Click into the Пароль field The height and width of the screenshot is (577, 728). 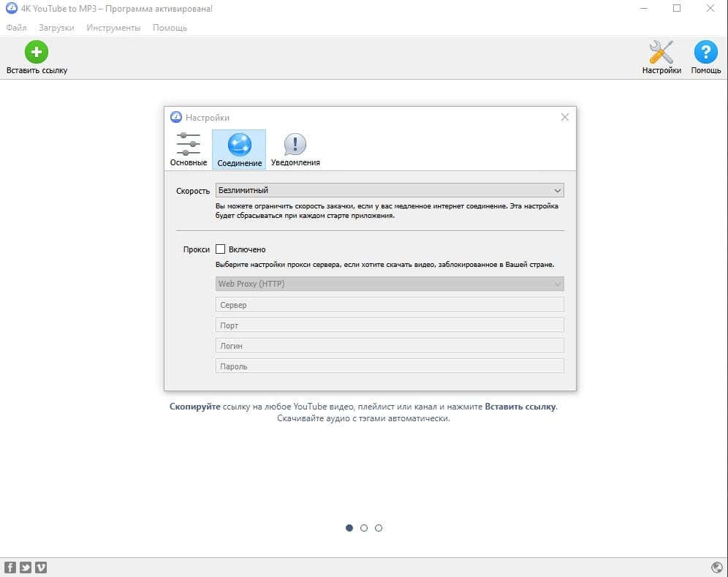coord(390,366)
